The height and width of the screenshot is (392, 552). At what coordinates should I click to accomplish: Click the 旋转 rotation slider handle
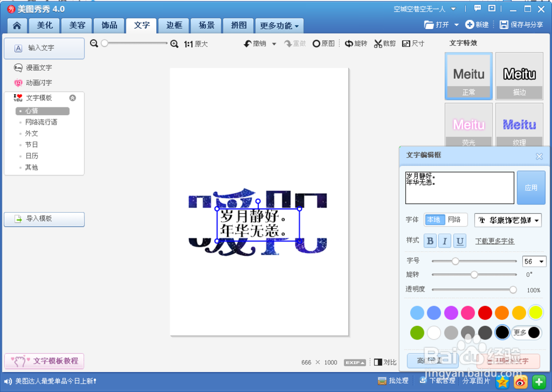[474, 275]
